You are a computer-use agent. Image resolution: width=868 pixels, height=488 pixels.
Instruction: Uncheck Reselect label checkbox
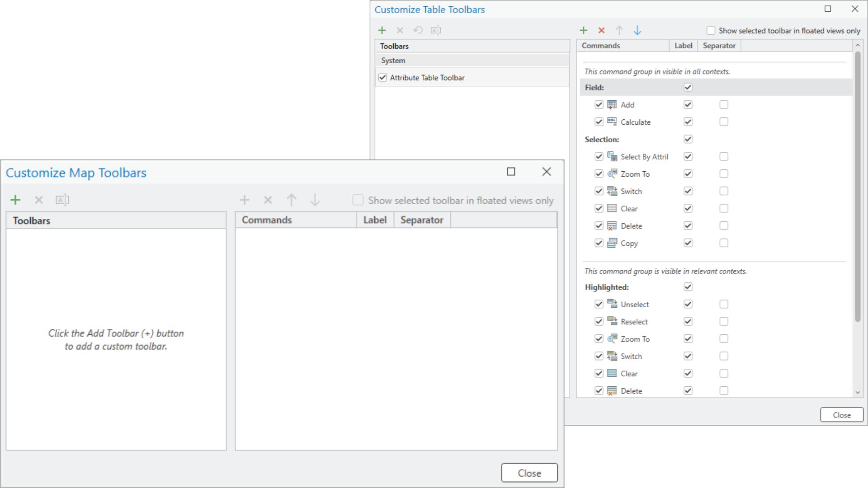pos(688,321)
